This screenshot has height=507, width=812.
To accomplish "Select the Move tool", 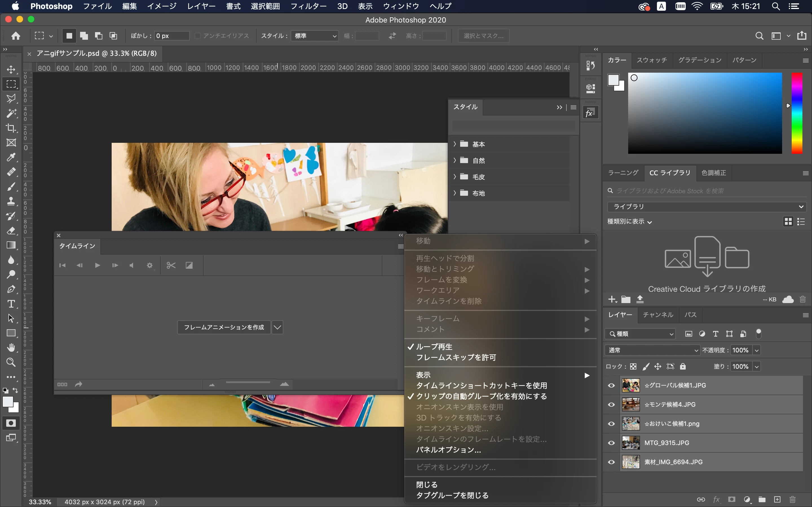I will click(11, 69).
